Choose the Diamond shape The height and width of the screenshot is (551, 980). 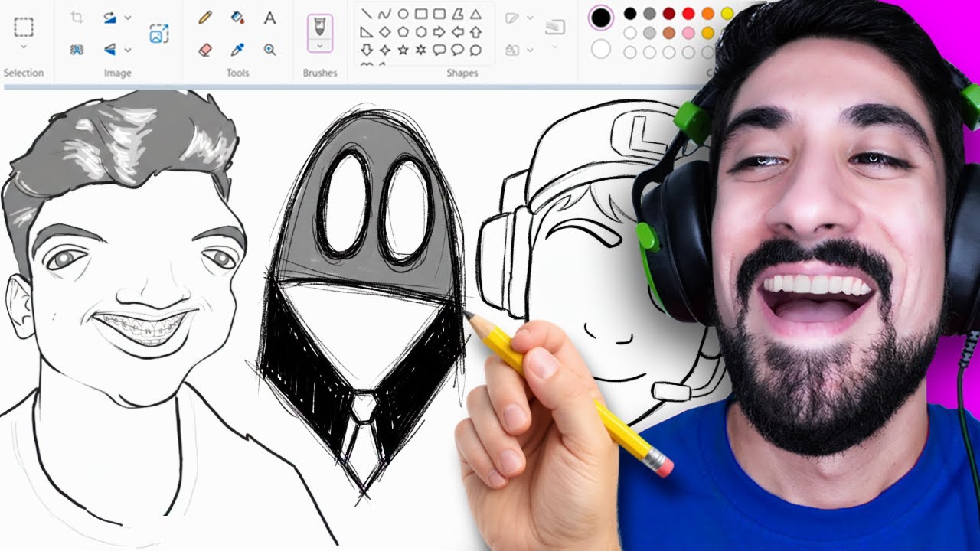click(385, 32)
